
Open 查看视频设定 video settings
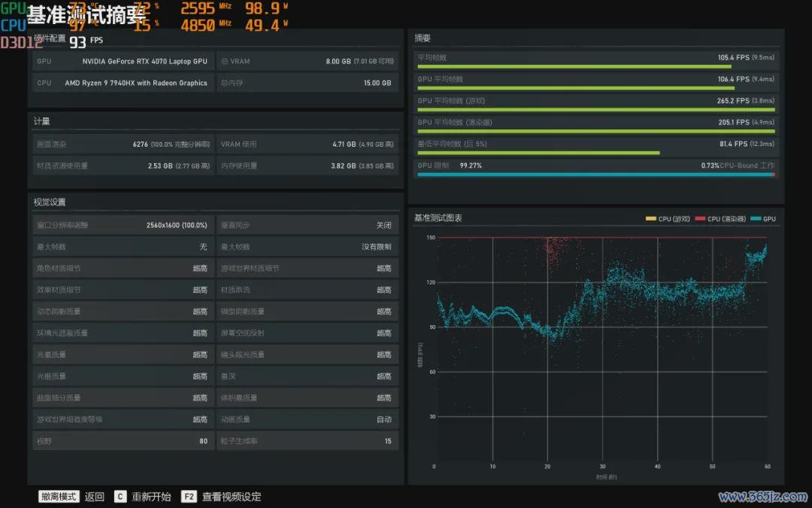[x=232, y=497]
